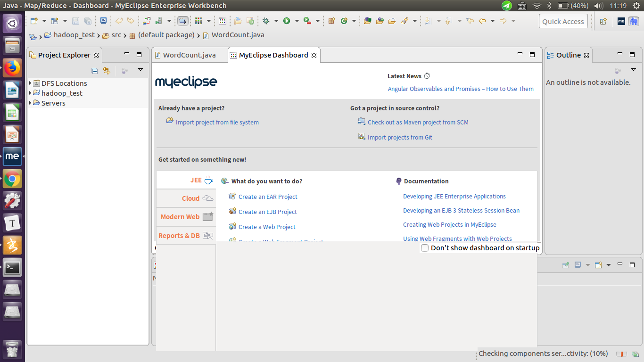Open the Angular Observables and Promises news link
Image resolution: width=644 pixels, height=362 pixels.
[461, 89]
